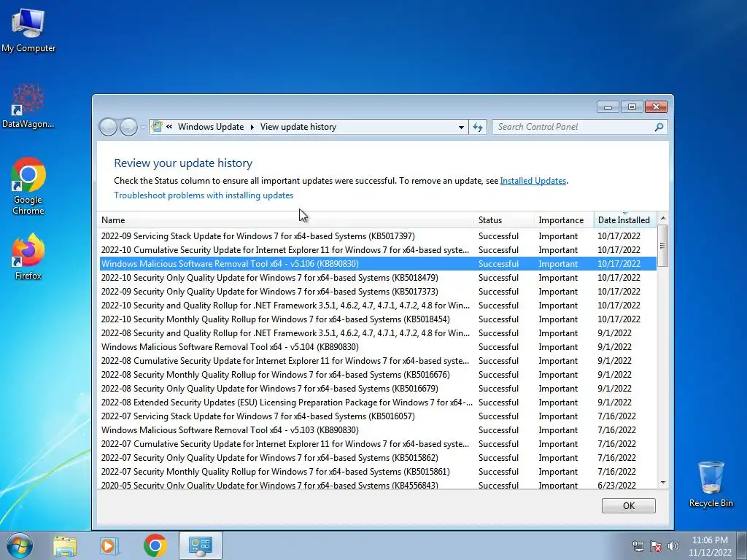
Task: Close the update history window
Action: click(x=656, y=107)
